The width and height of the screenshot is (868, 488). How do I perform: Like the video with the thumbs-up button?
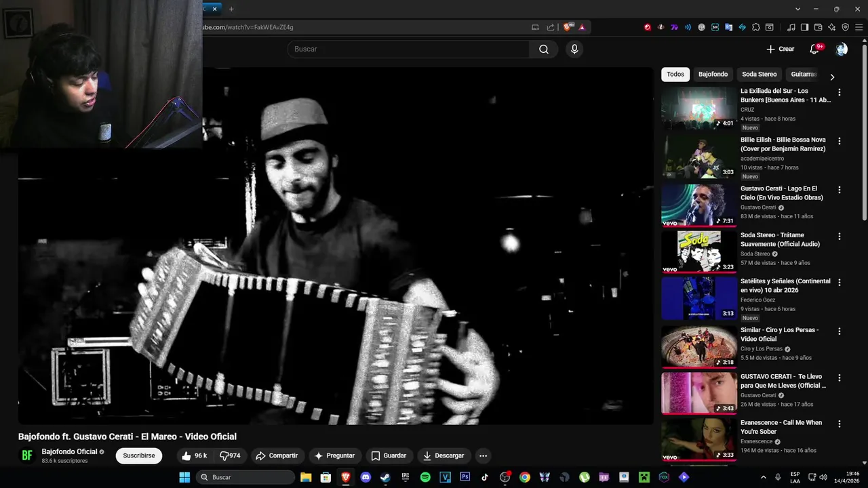(x=194, y=455)
